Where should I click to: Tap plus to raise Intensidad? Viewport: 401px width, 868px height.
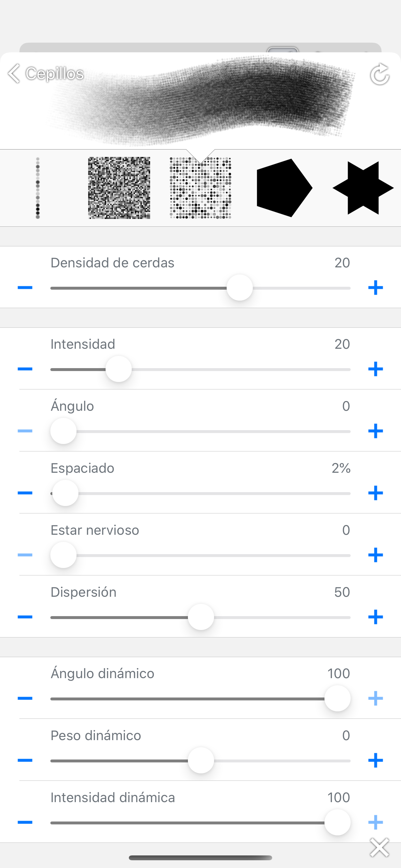point(375,369)
